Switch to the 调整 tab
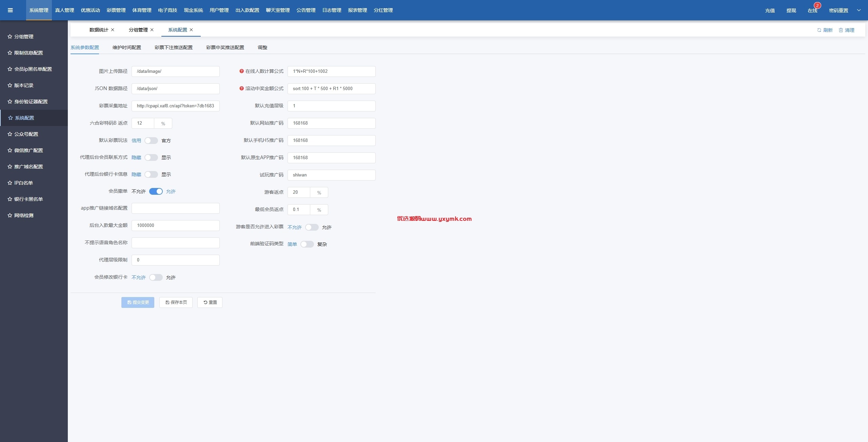 [262, 47]
